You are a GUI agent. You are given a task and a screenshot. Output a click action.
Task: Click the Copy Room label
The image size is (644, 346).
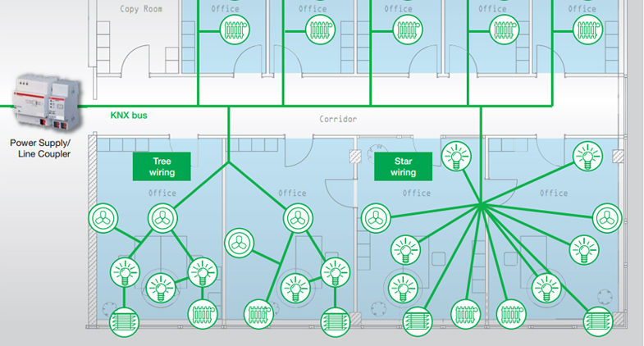coord(140,9)
